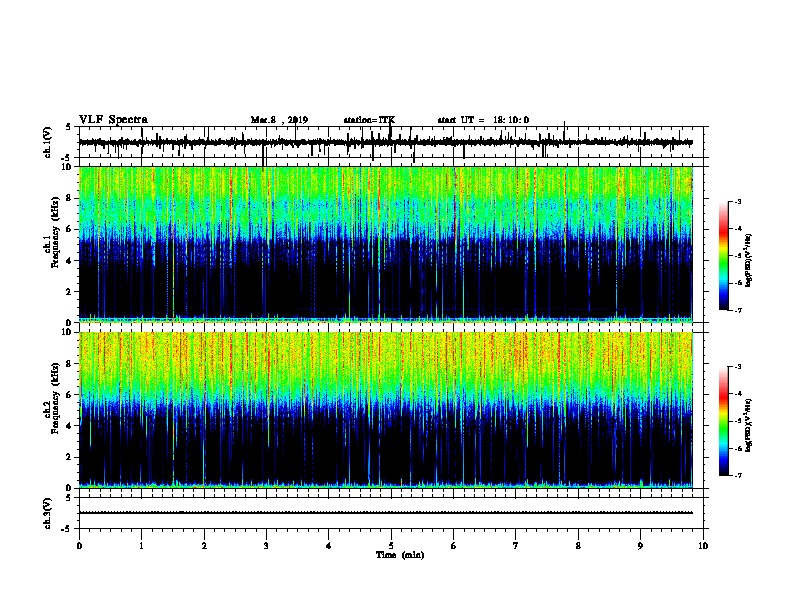The height and width of the screenshot is (612, 792).
Task: Click the ch.2 spectrogram color scale bar
Action: pyautogui.click(x=723, y=421)
